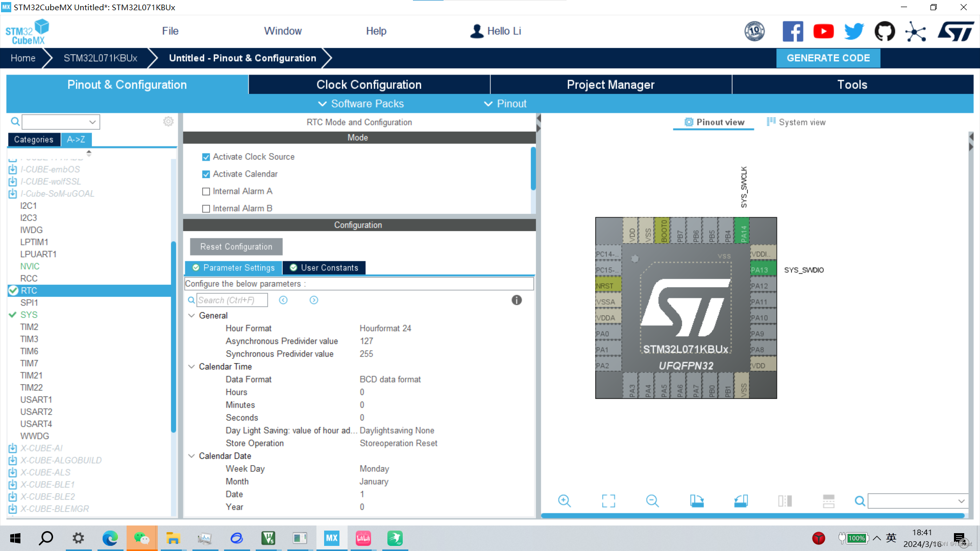Screen dimensions: 980x551
Task: Select the SYS peripheral
Action: pos(29,315)
